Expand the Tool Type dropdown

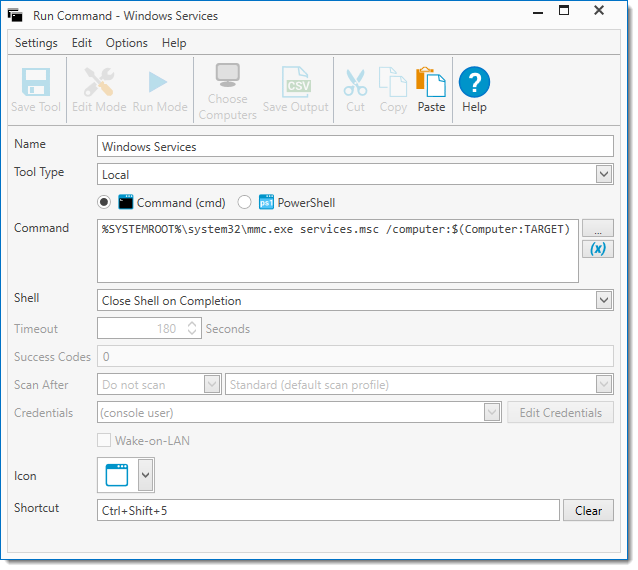point(604,175)
